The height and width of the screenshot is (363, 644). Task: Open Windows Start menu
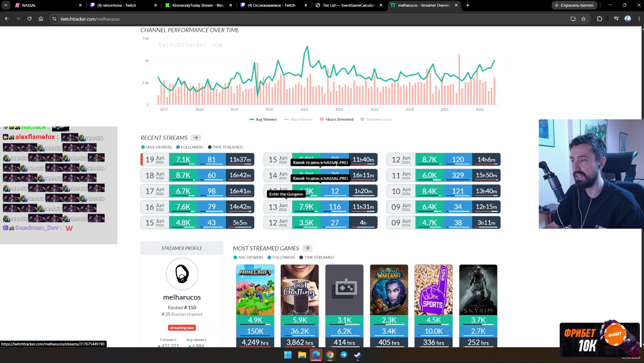[288, 355]
